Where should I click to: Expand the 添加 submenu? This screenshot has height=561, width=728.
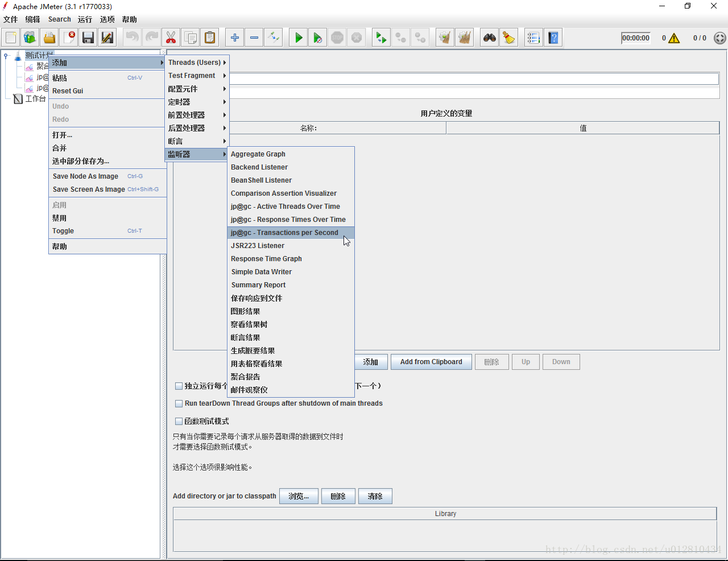107,63
